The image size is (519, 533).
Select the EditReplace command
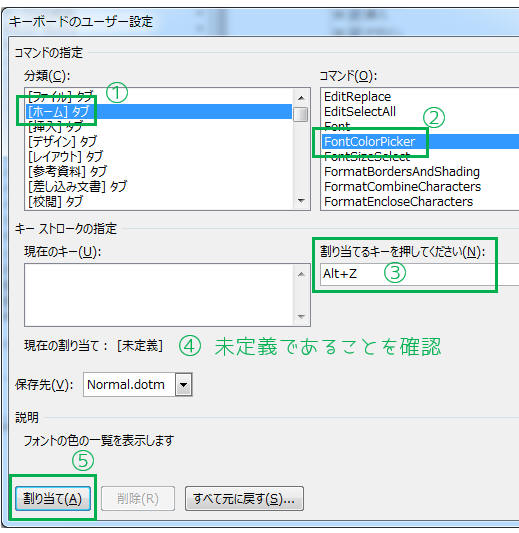(x=420, y=97)
